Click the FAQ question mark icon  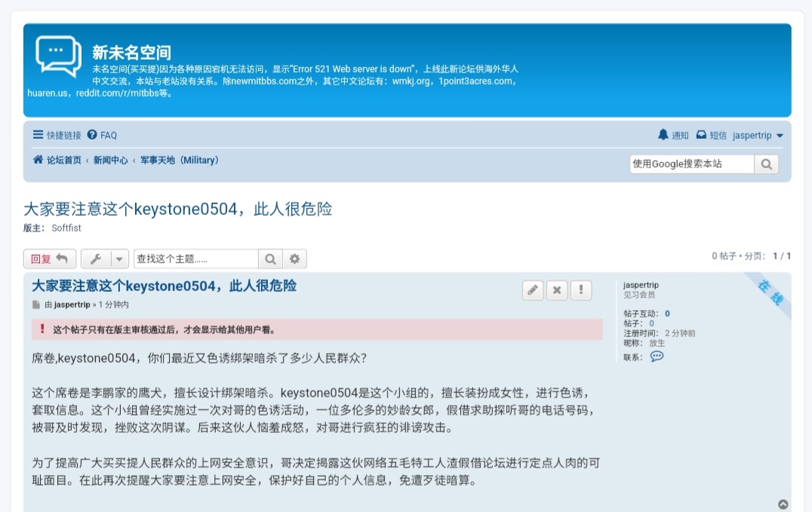91,135
